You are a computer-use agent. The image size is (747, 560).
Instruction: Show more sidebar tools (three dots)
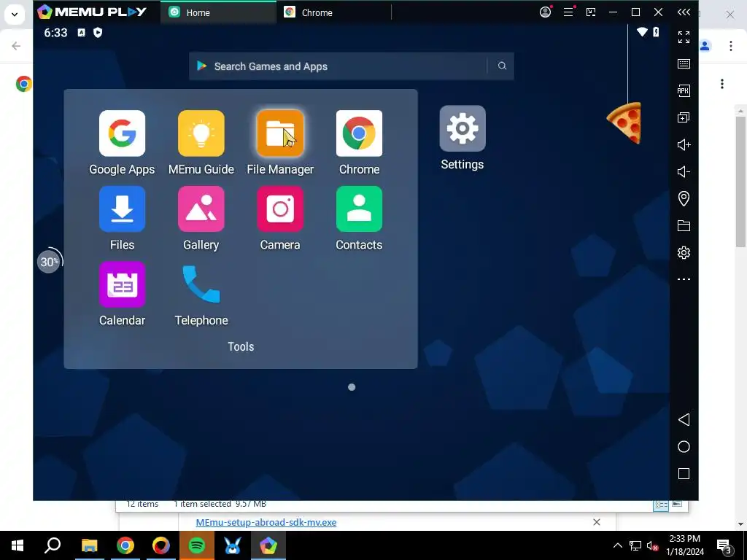click(x=684, y=279)
